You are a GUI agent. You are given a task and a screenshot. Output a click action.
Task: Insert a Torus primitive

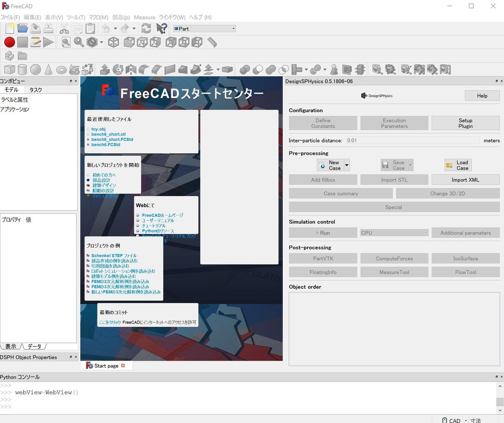coord(61,69)
